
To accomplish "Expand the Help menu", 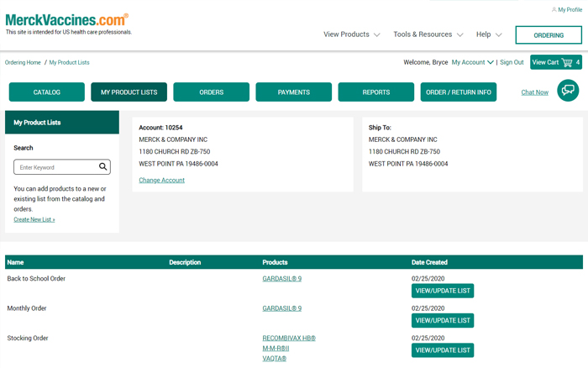I will coord(489,34).
